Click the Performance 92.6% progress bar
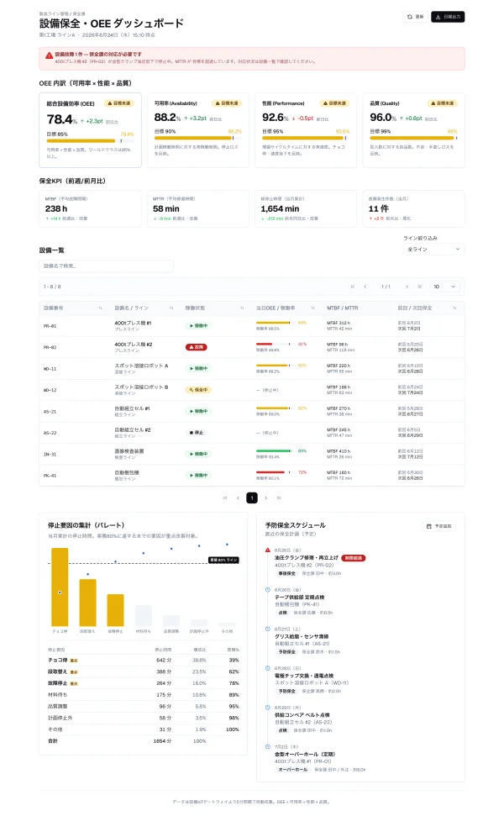The image size is (504, 816). pos(305,139)
